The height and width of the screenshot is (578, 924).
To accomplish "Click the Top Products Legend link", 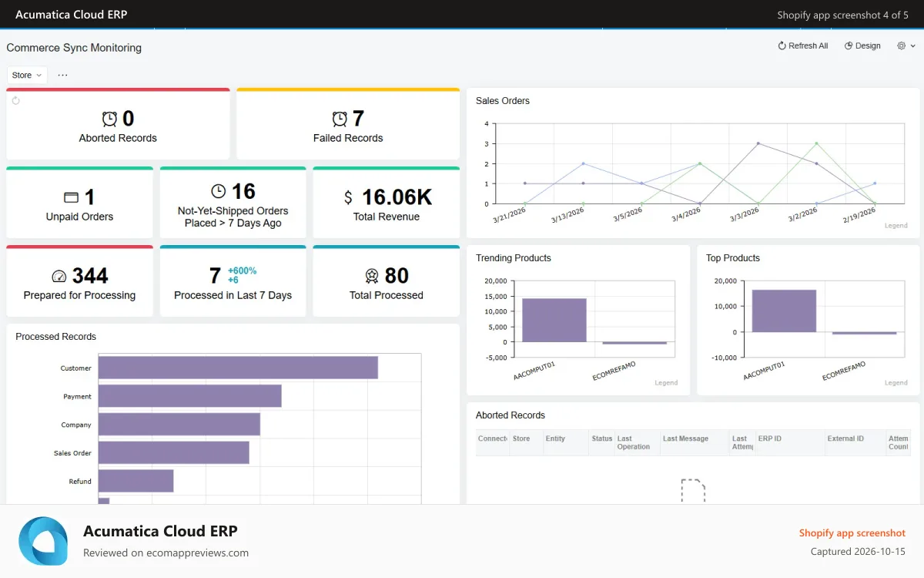I will (x=896, y=383).
